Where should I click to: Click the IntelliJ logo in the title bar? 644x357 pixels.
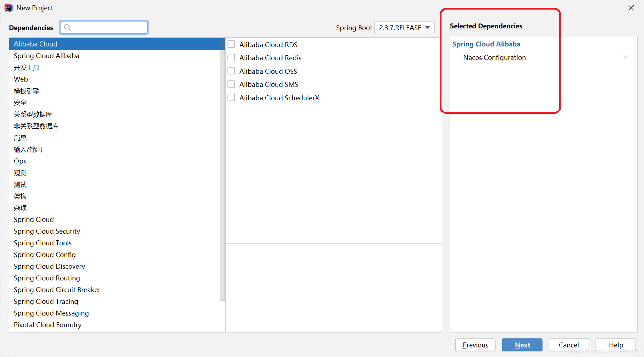(x=9, y=8)
